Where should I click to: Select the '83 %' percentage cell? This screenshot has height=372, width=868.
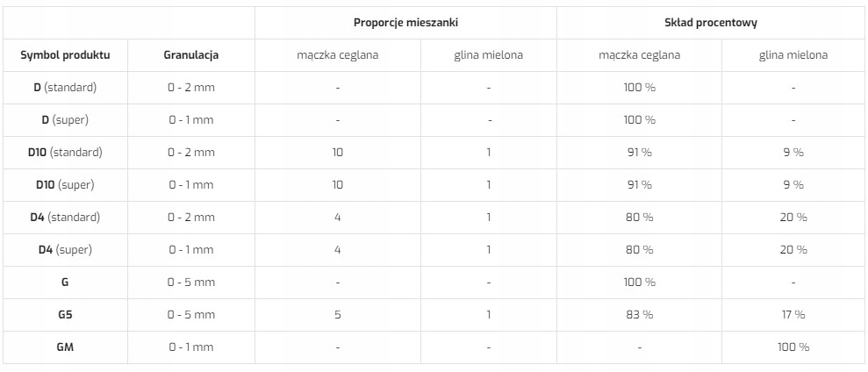(639, 314)
